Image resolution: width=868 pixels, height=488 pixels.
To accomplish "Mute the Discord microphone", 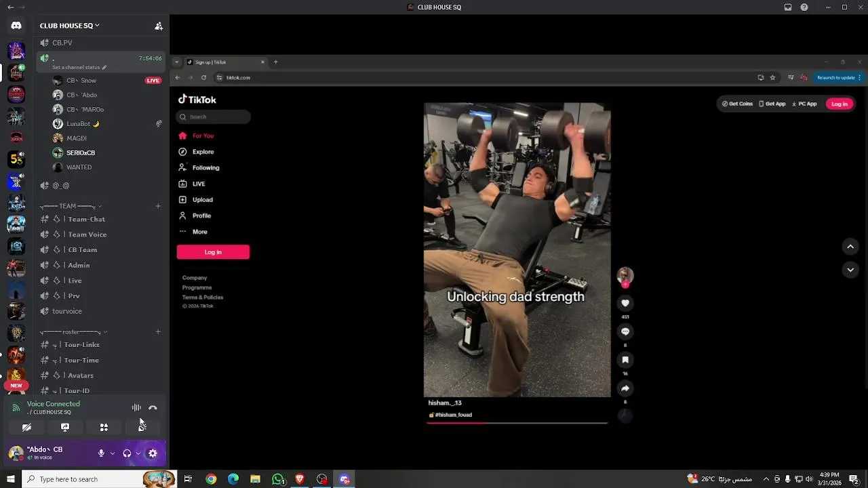I will click(x=101, y=453).
